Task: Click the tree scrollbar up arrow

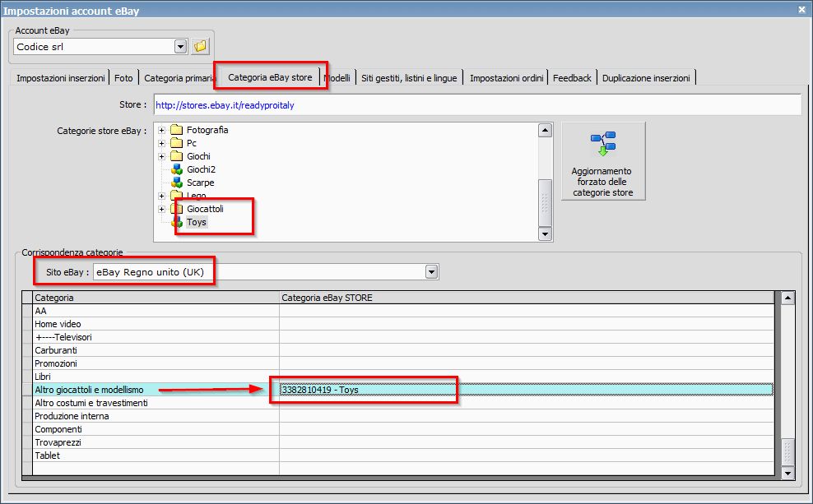Action: coord(545,130)
